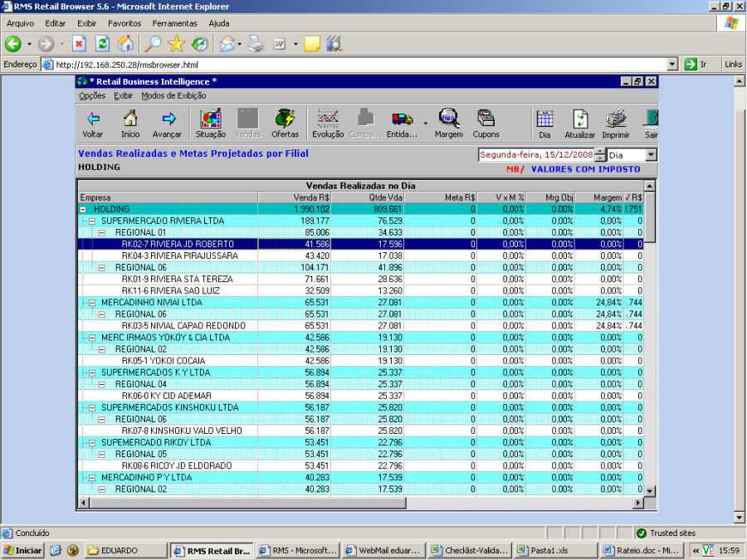
Task: Click the Situação toolbar icon
Action: (211, 119)
